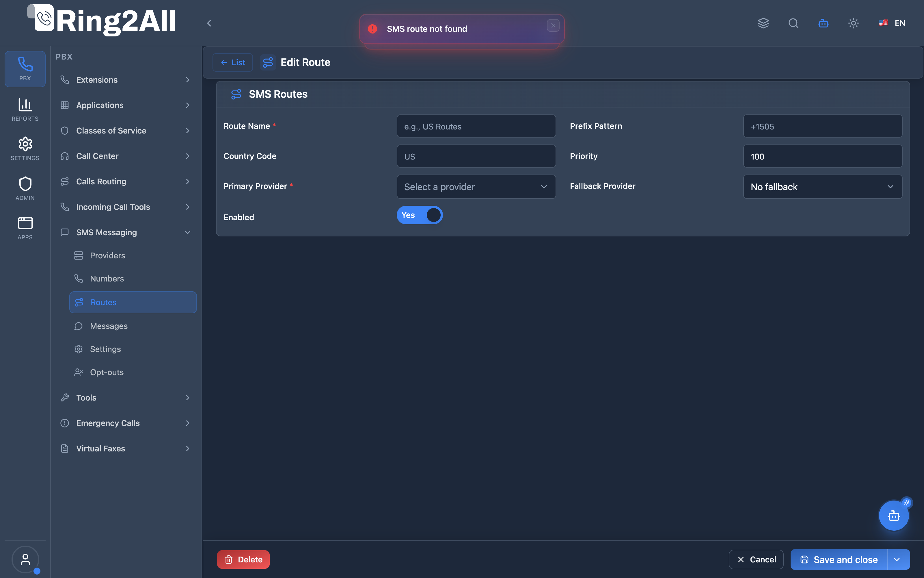Screen dimensions: 924x578
Task: Go to Reports in left rail
Action: point(25,110)
